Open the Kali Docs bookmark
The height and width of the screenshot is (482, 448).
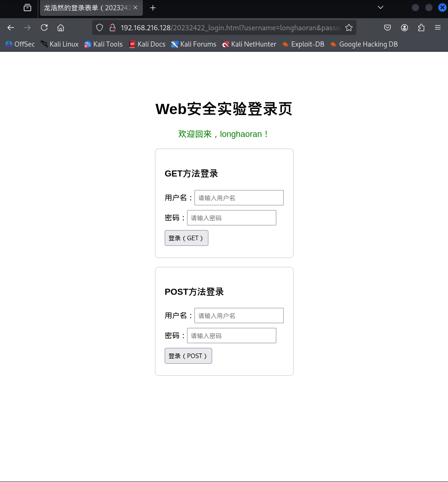147,44
